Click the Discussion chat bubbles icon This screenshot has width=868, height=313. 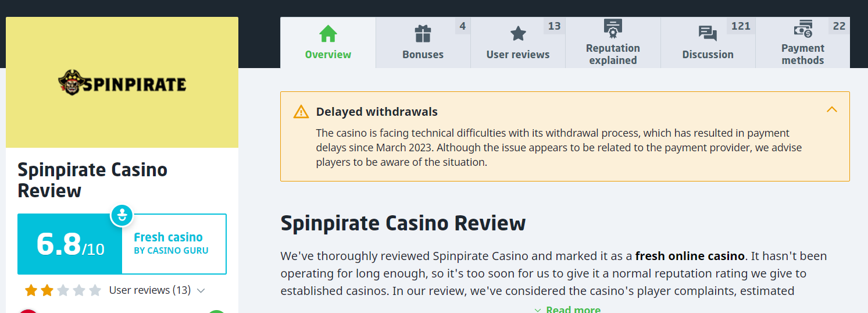click(x=708, y=34)
